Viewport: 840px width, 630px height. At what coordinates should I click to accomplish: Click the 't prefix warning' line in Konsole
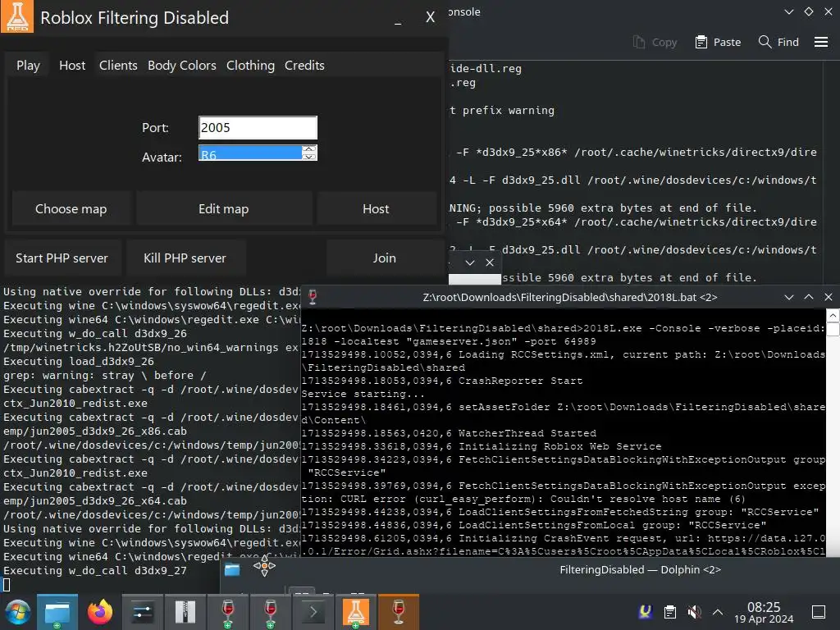tap(502, 111)
